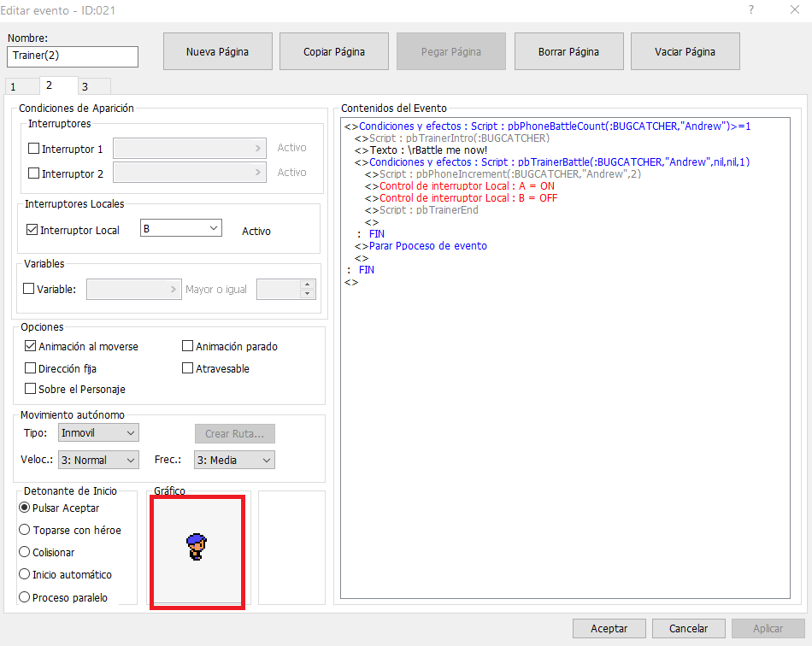812x646 pixels.
Task: Click the help question mark icon
Action: tap(750, 10)
